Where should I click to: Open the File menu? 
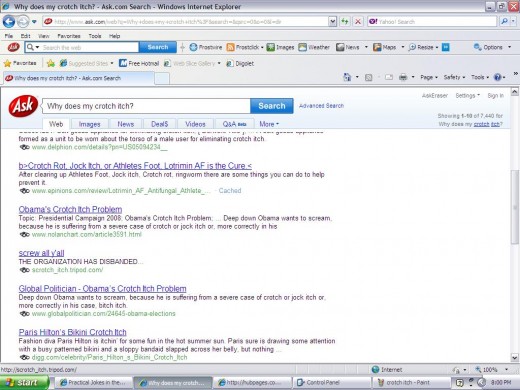[x=9, y=36]
